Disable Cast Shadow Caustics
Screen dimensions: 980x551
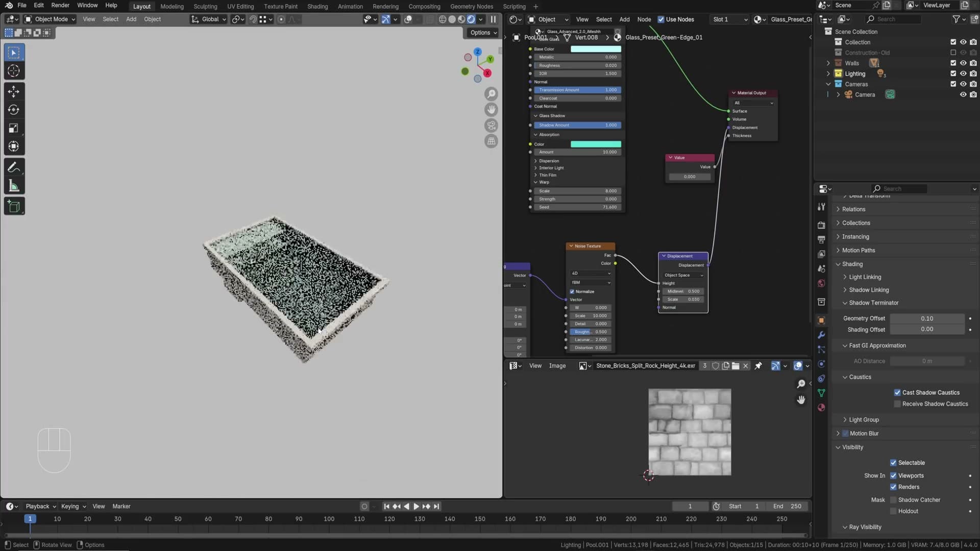tap(897, 393)
